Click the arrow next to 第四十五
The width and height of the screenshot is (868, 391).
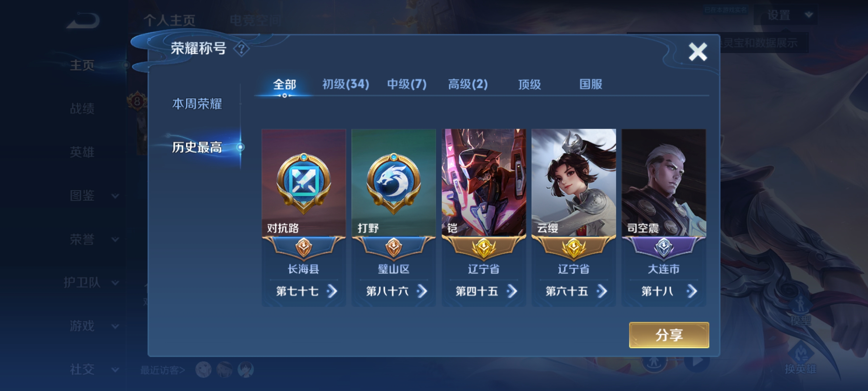pyautogui.click(x=512, y=291)
